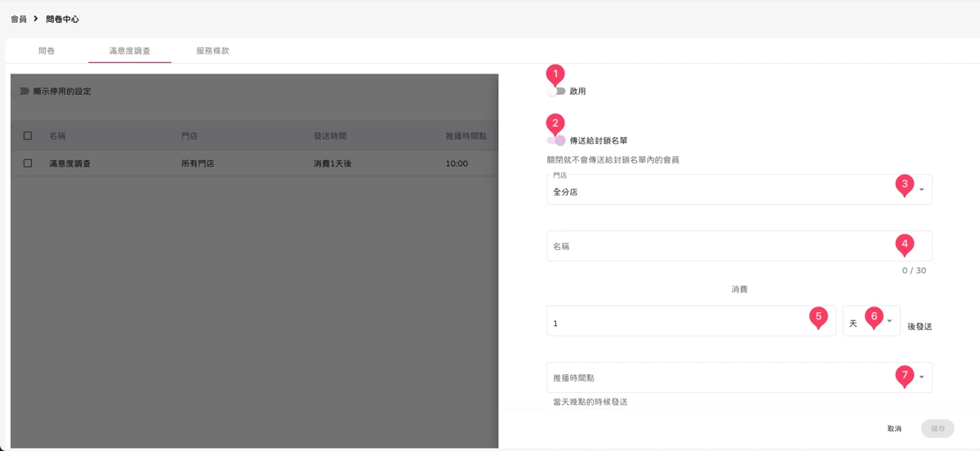Click the 滿意度調查 cell in the table row
The height and width of the screenshot is (451, 980).
click(70, 163)
